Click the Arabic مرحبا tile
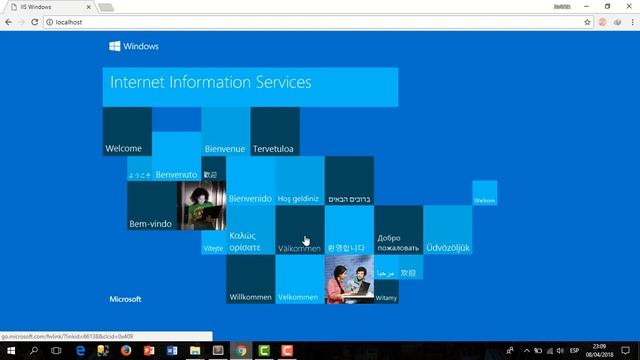Image resolution: width=640 pixels, height=360 pixels. [386, 267]
